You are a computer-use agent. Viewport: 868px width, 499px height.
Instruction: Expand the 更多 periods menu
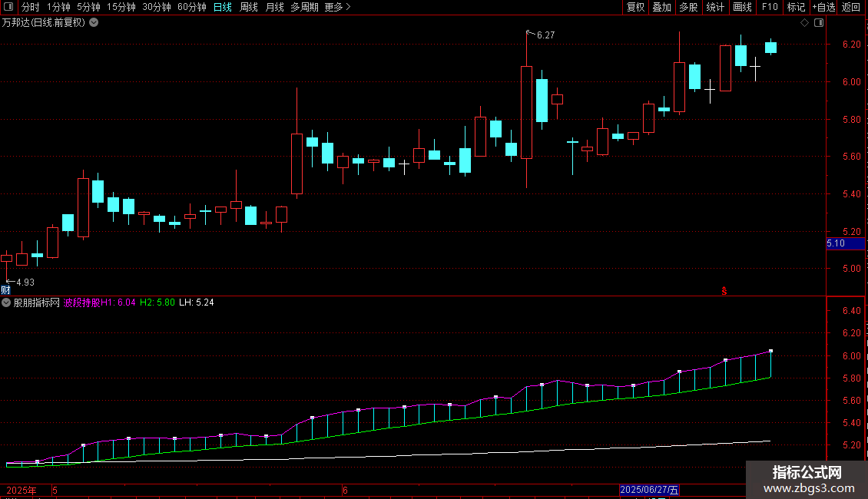click(x=338, y=7)
